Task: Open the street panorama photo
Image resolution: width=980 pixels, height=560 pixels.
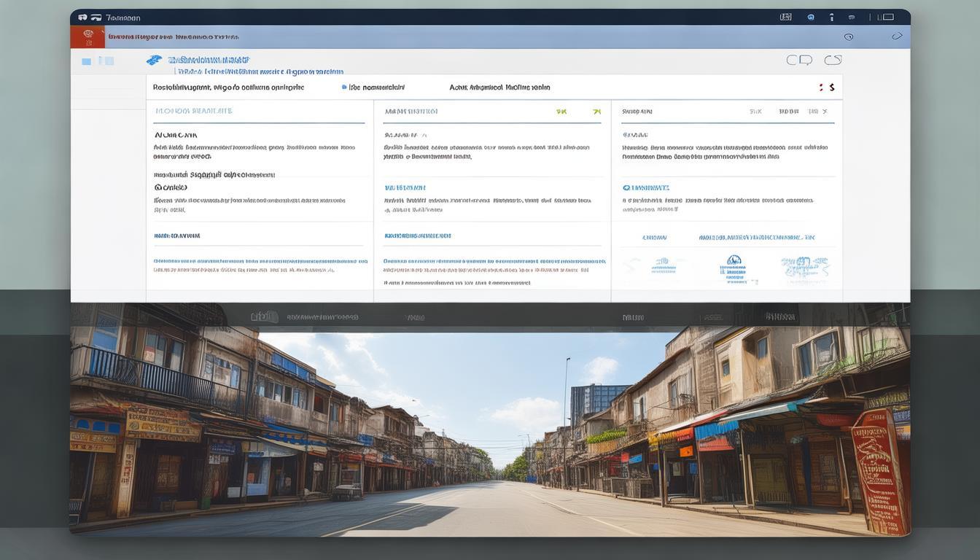Action: (x=490, y=433)
